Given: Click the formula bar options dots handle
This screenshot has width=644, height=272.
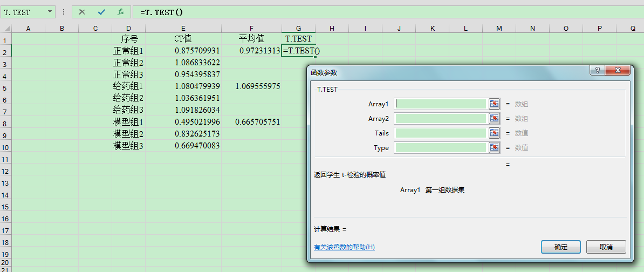Looking at the screenshot, I should [64, 12].
